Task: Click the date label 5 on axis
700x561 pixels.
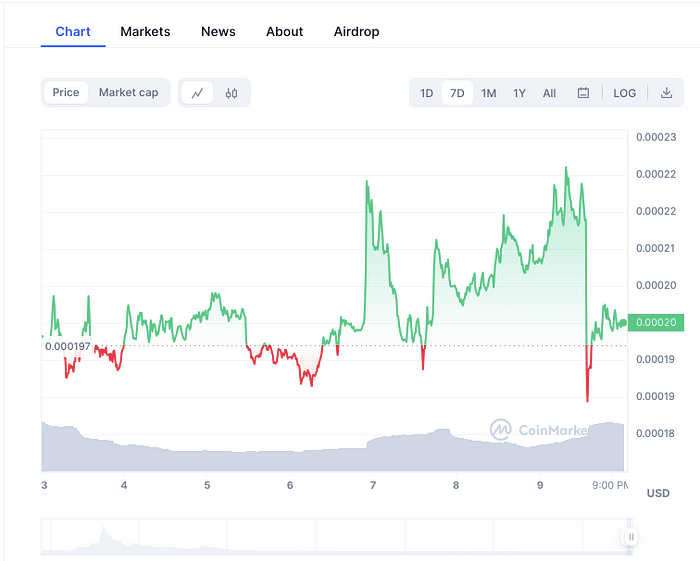Action: [207, 485]
